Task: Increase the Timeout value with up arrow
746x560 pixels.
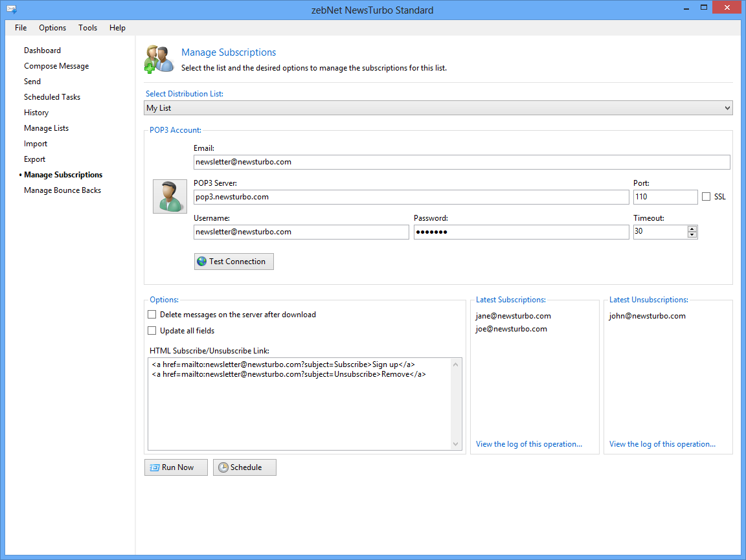Action: coord(692,229)
